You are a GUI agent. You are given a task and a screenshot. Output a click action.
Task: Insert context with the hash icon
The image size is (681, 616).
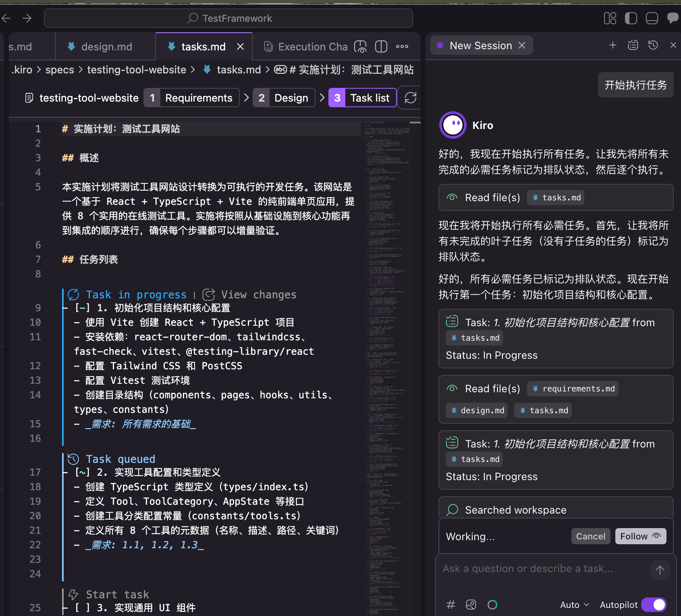(451, 605)
